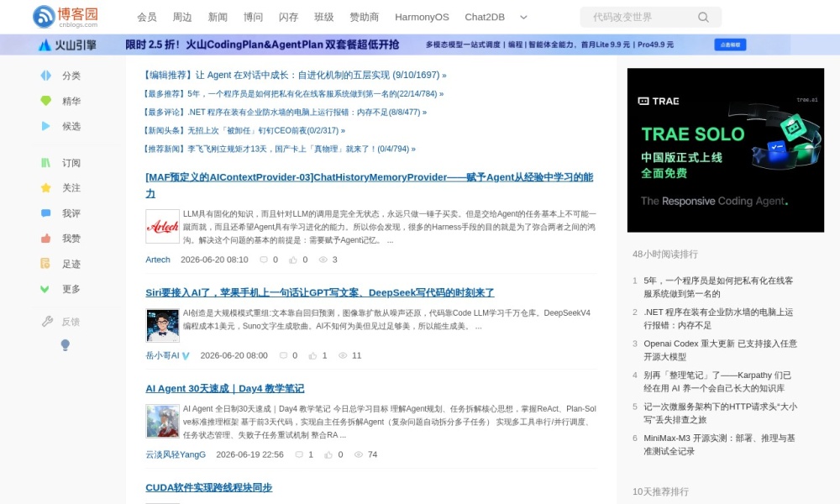This screenshot has width=840, height=504.
Task: Click the search magnifier icon
Action: [703, 17]
